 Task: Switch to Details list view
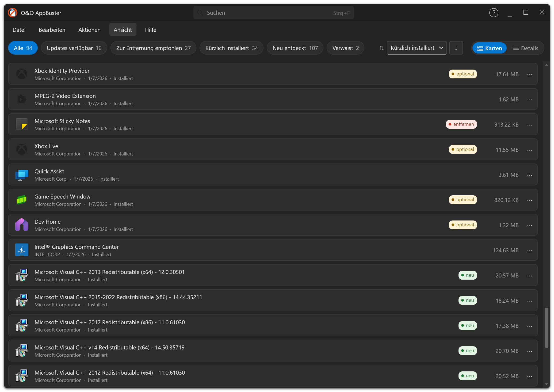(x=525, y=48)
